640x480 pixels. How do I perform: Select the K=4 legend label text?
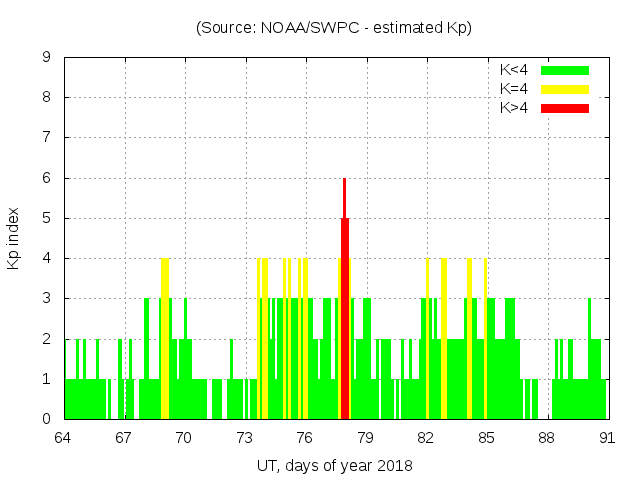pyautogui.click(x=514, y=89)
